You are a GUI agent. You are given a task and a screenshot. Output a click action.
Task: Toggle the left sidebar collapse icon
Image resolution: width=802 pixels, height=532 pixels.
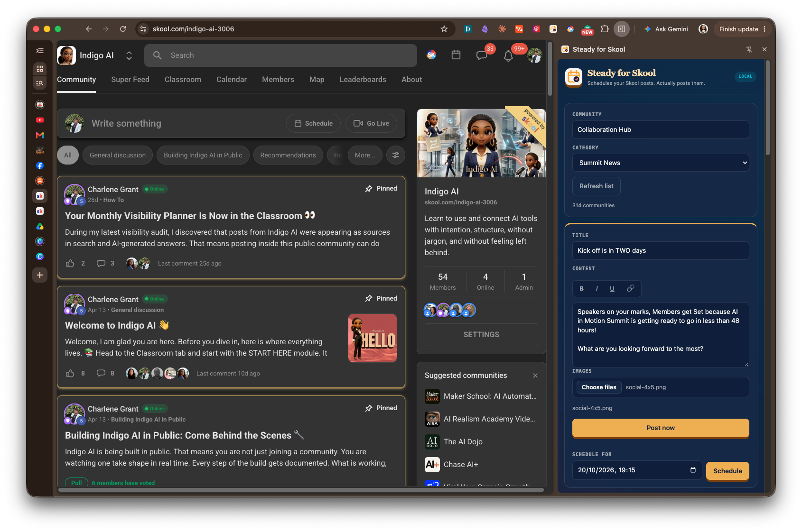coord(40,51)
